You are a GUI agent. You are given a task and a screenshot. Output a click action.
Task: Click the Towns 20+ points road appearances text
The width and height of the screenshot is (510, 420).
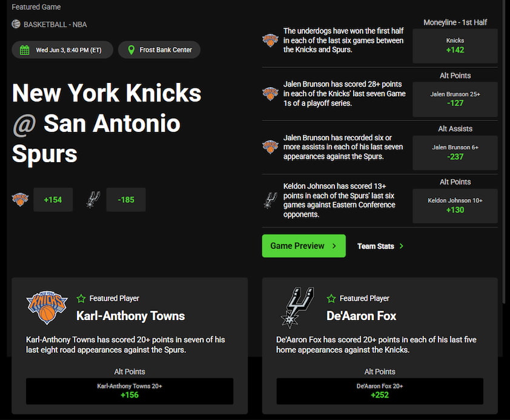[x=125, y=344]
